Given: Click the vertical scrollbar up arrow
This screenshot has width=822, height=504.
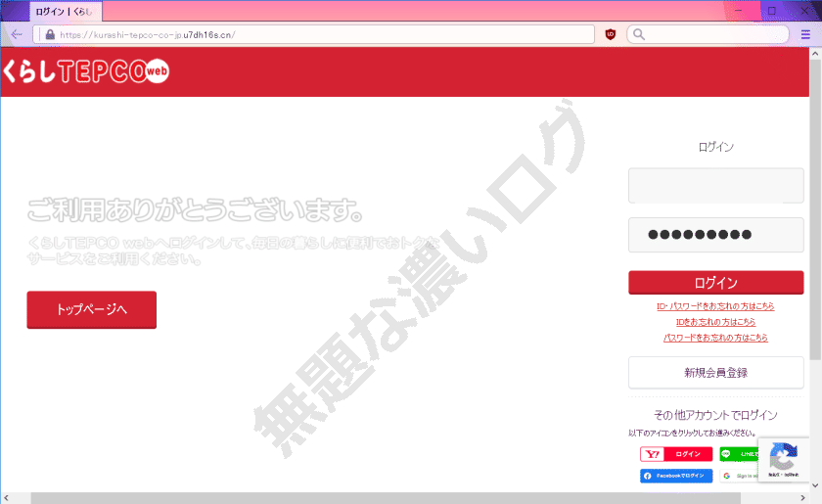Looking at the screenshot, I should [815, 54].
